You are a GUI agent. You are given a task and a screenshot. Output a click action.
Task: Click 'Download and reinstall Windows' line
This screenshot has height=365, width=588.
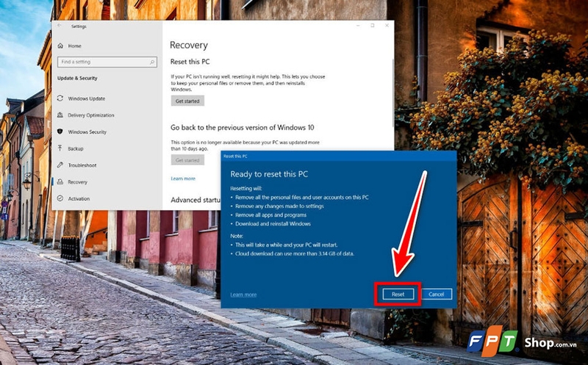273,224
